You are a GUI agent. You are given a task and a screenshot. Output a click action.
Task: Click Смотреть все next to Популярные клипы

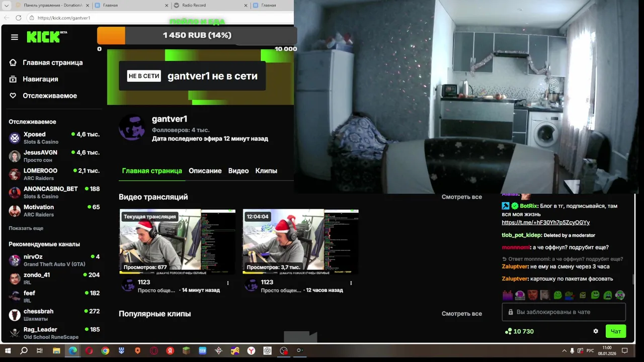pyautogui.click(x=461, y=314)
